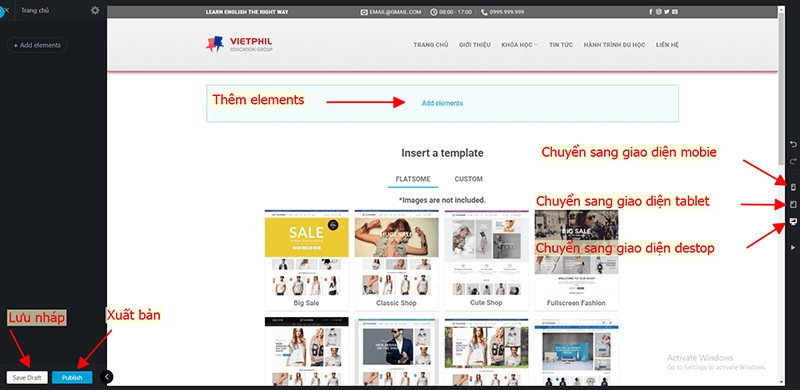800x390 pixels.
Task: Click the Instagram icon in top bar
Action: [659, 12]
